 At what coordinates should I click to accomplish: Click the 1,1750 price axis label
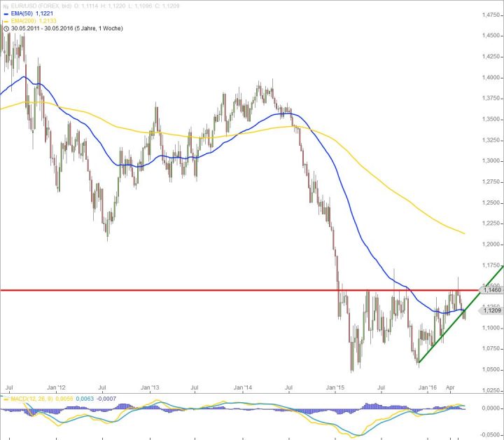[x=491, y=266]
